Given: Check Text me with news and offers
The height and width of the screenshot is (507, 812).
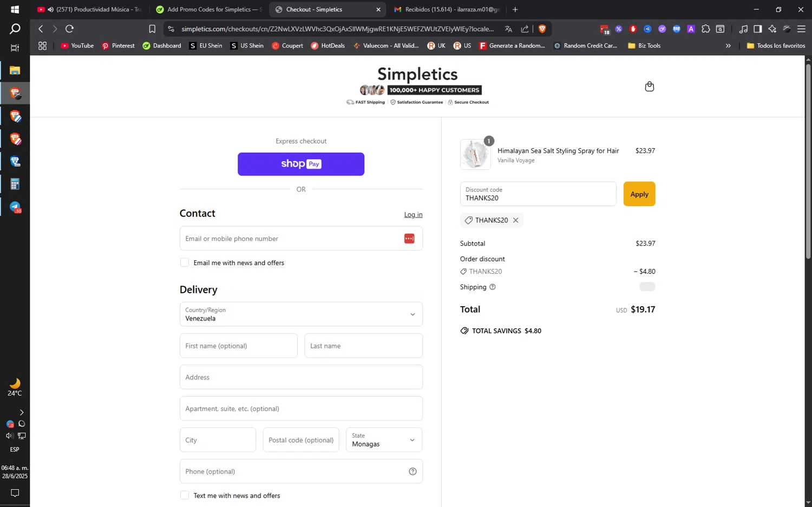Looking at the screenshot, I should pyautogui.click(x=185, y=495).
